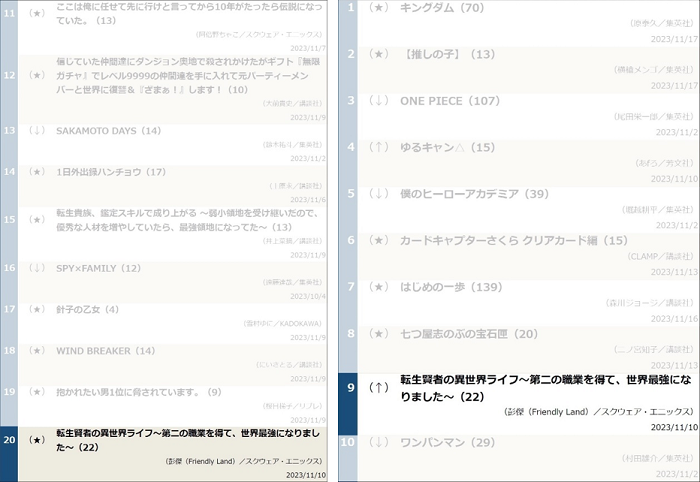The width and height of the screenshot is (700, 482).
Task: Click the title キングダム (70)
Action: [x=442, y=8]
